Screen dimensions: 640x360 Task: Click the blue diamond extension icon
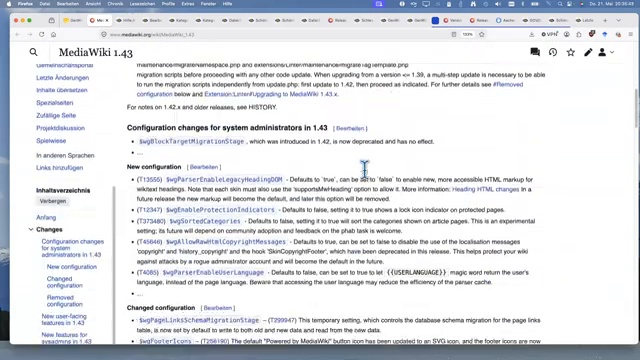click(x=605, y=35)
